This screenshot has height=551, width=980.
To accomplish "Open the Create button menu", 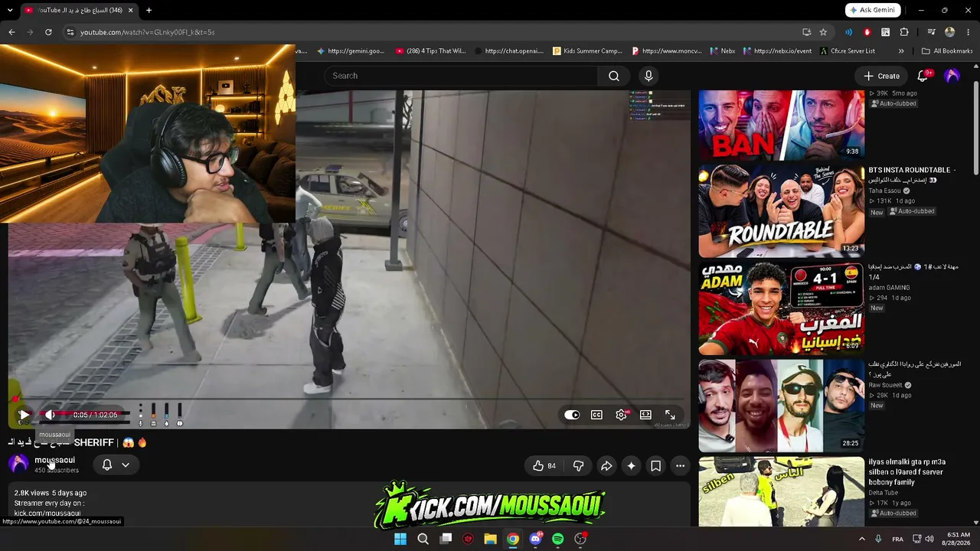I will (881, 76).
